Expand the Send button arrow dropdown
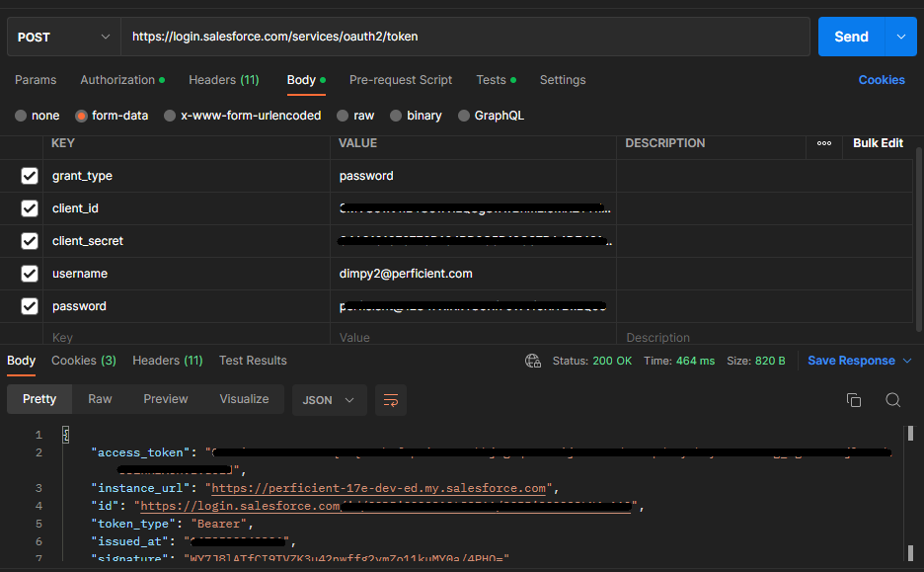 [x=900, y=37]
